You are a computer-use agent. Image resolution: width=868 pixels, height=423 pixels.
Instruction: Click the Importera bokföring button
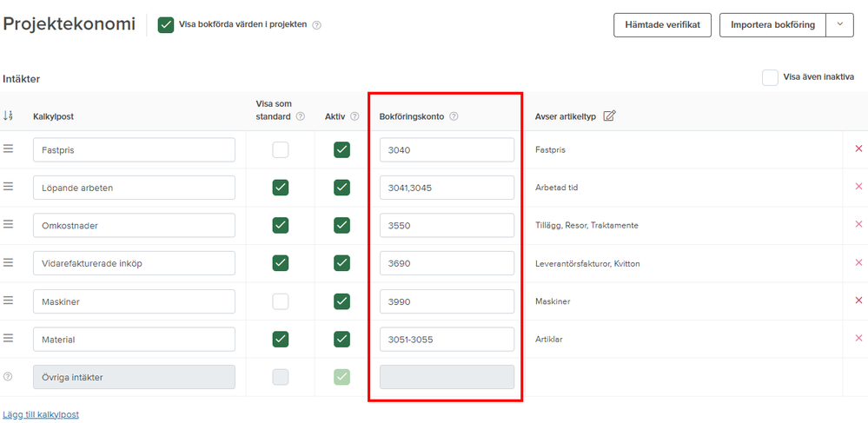click(x=772, y=24)
